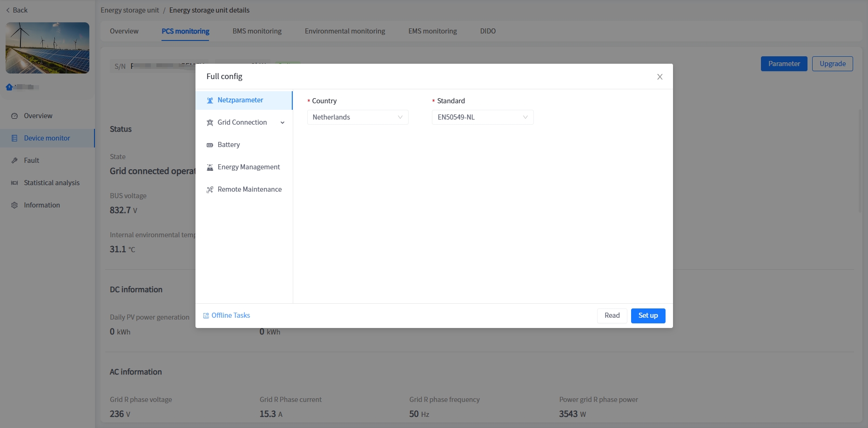
Task: Open the Country dropdown showing Netherlands
Action: [357, 117]
